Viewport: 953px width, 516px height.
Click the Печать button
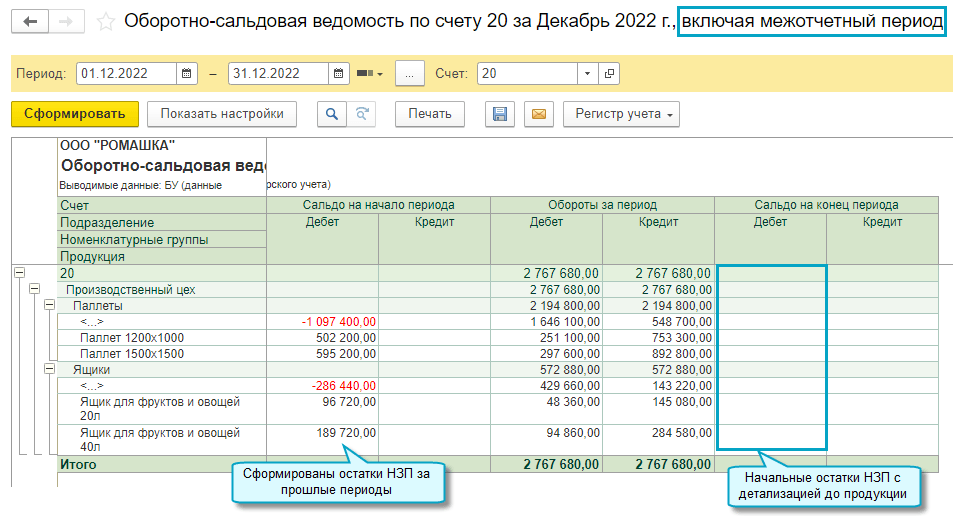tap(430, 114)
